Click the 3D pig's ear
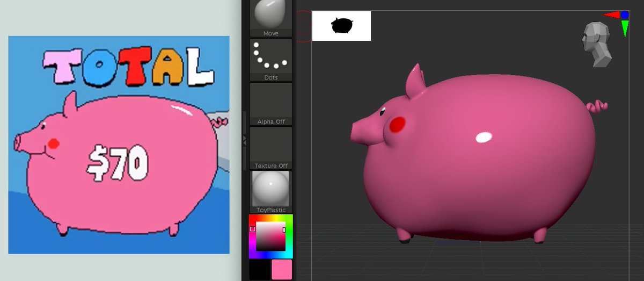Image resolution: width=644 pixels, height=281 pixels. coord(415,82)
